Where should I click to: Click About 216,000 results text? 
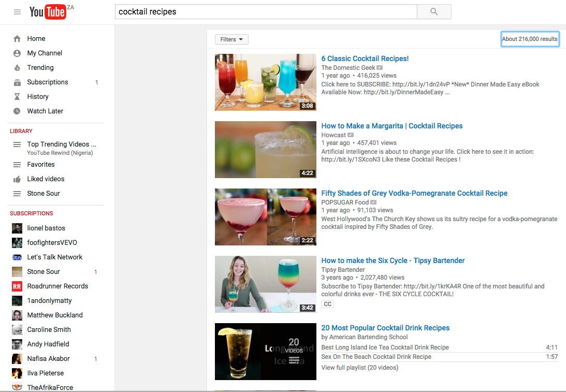tap(530, 39)
